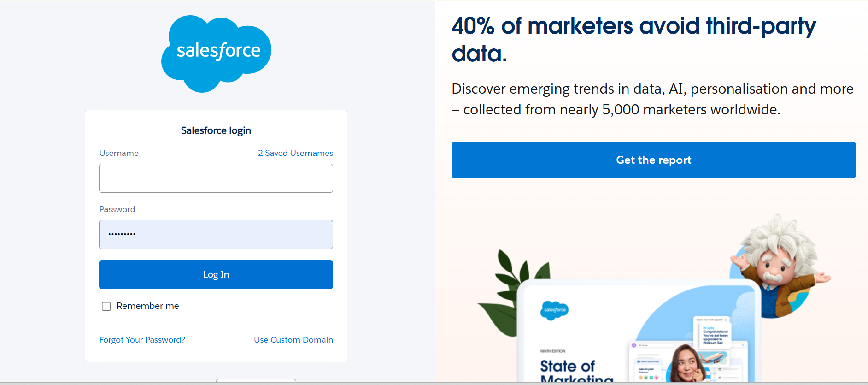Viewport: 868px width, 385px height.
Task: Click the Username field label
Action: (119, 153)
